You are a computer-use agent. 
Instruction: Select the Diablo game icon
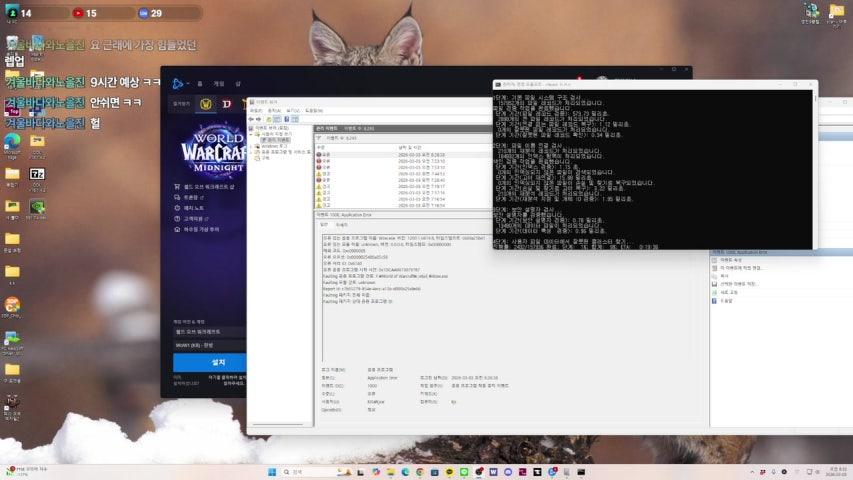point(226,103)
